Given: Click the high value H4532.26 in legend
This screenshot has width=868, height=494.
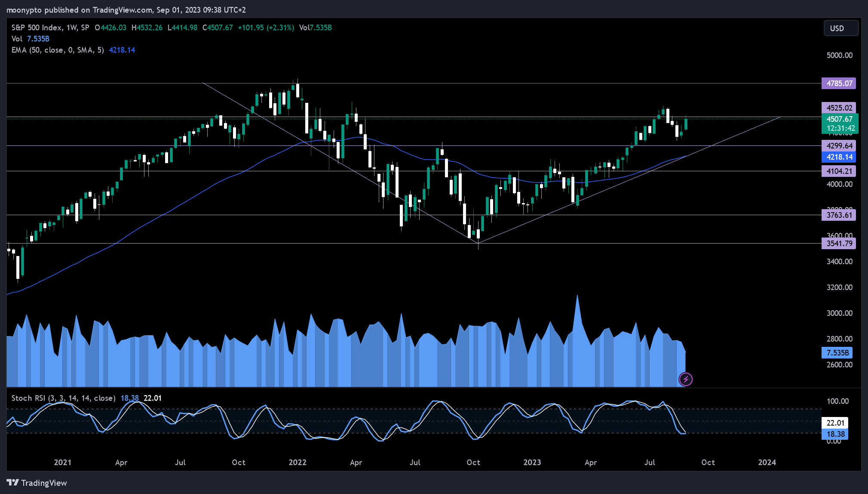Looking at the screenshot, I should click(147, 28).
